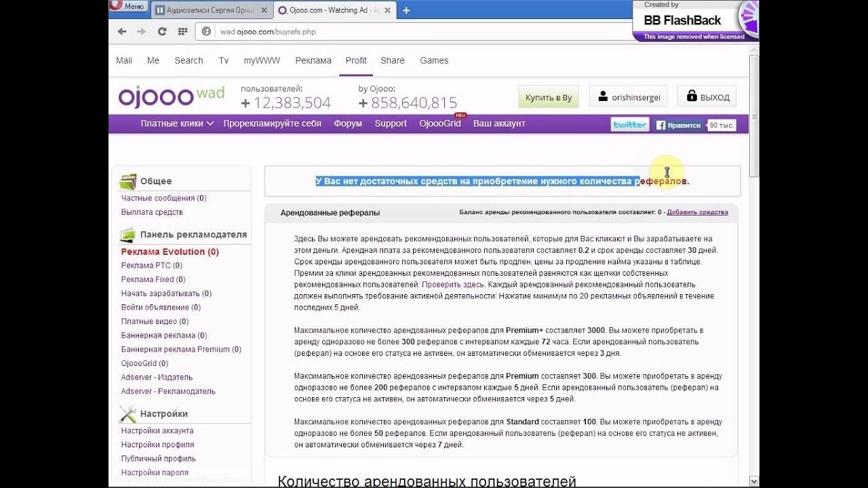The width and height of the screenshot is (868, 488).
Task: Open Прорекламируйте себя menu item
Action: 272,123
